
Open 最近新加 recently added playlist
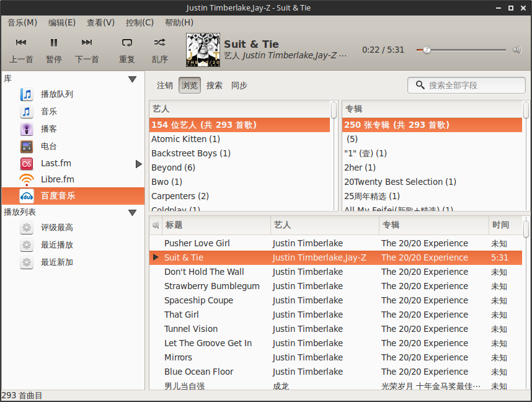tap(73, 262)
